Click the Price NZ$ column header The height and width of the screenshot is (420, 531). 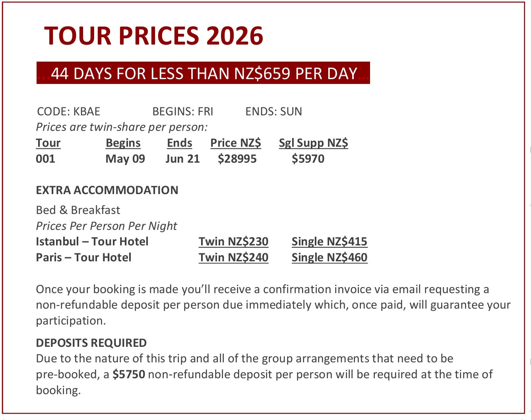236,143
